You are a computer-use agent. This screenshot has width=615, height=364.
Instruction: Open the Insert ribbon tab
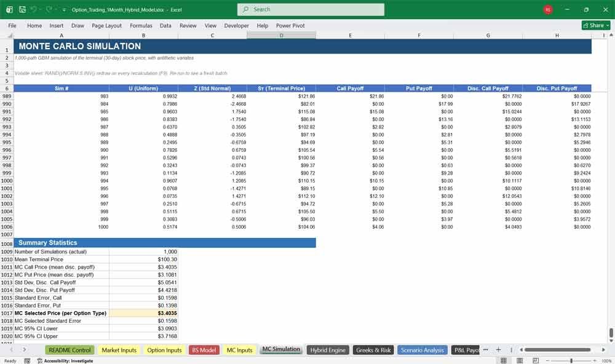click(x=57, y=25)
